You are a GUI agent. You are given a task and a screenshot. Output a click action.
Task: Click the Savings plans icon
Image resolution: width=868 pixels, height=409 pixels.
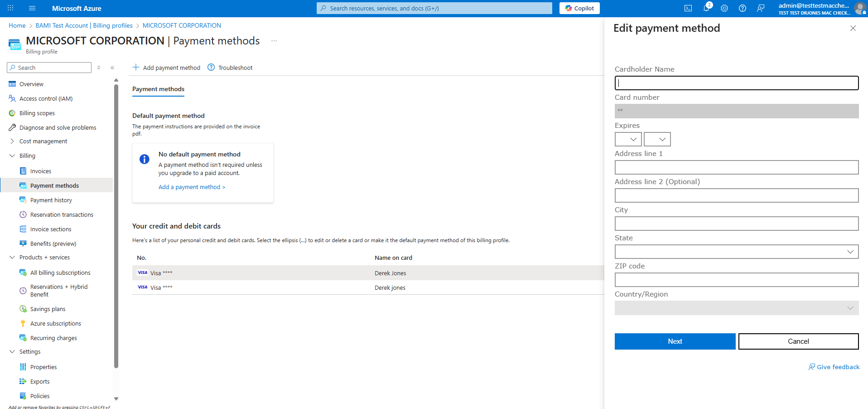coord(23,309)
